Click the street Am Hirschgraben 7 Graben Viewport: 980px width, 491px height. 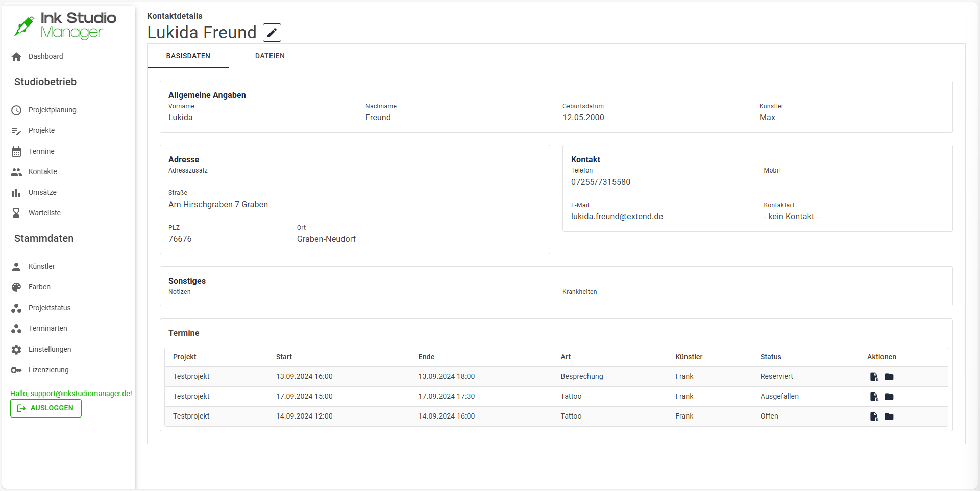click(218, 205)
